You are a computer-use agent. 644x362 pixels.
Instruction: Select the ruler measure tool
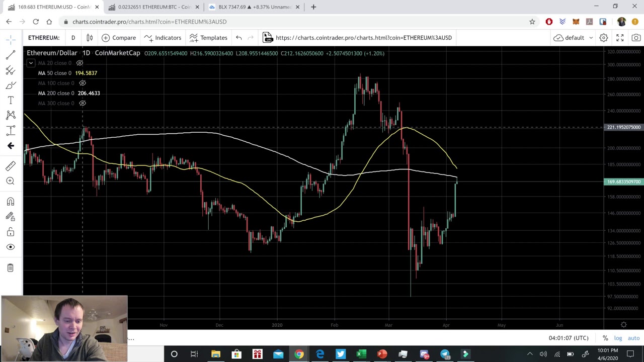(11, 166)
